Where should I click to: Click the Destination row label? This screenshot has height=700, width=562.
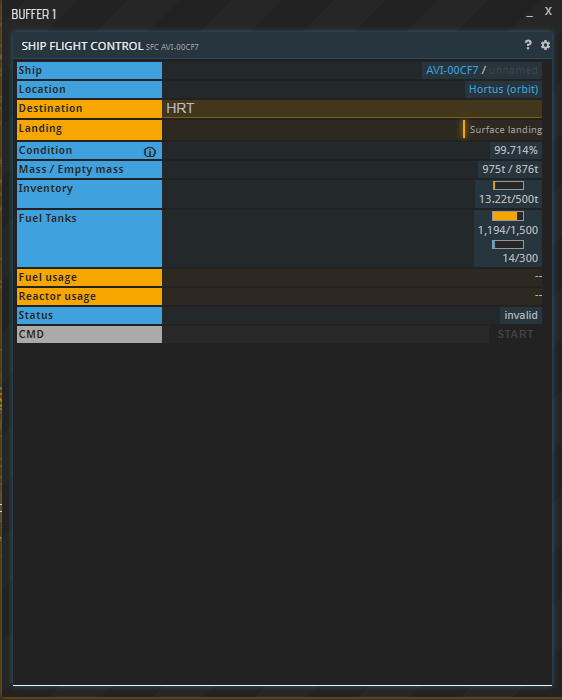pyautogui.click(x=89, y=108)
